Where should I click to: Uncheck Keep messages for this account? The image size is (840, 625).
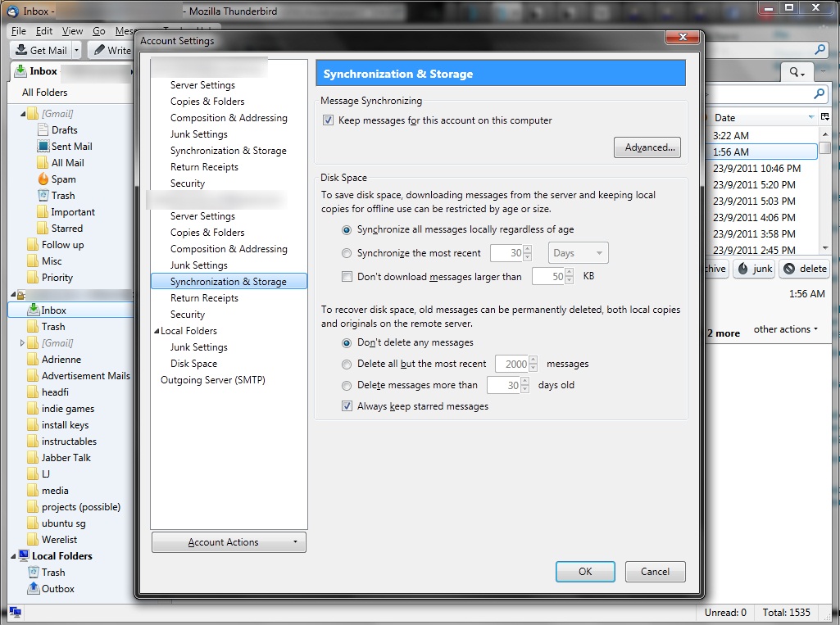pyautogui.click(x=328, y=120)
